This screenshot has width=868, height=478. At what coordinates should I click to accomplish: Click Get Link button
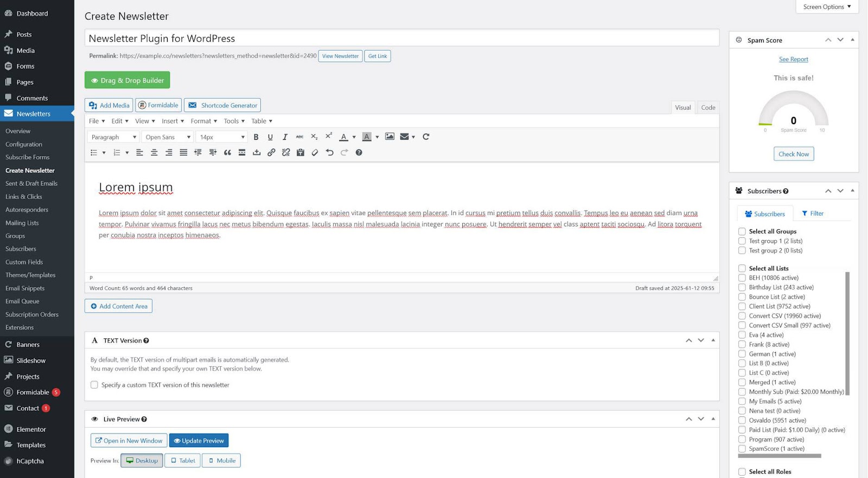pos(378,56)
